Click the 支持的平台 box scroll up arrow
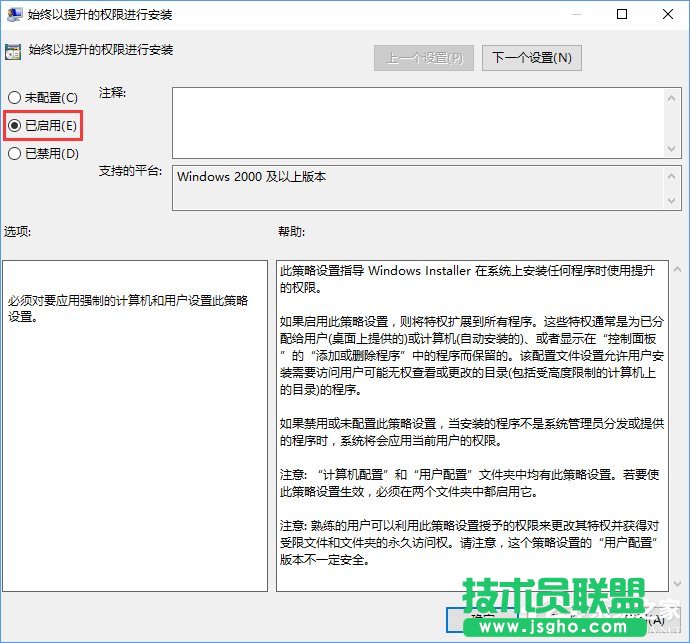This screenshot has width=690, height=643. (x=671, y=176)
